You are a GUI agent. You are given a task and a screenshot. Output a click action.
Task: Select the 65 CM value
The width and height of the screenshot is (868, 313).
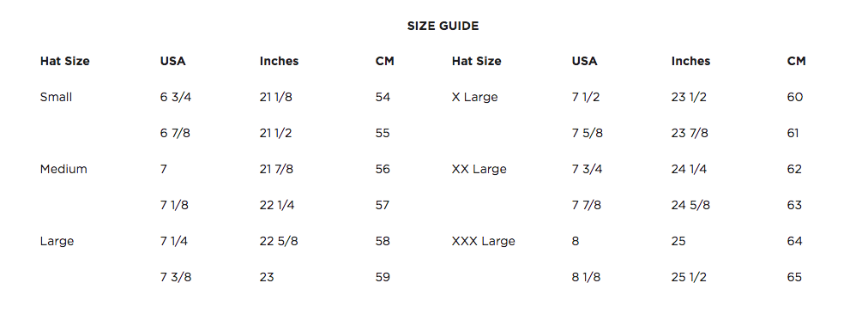[794, 277]
